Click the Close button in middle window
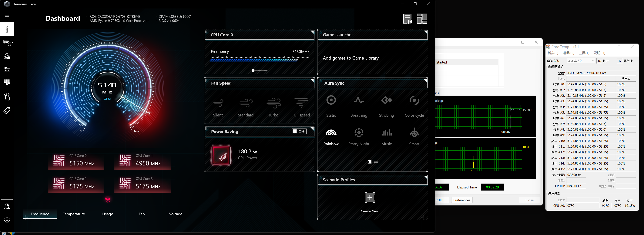Viewport: 644px width, 235px height. pos(529,200)
